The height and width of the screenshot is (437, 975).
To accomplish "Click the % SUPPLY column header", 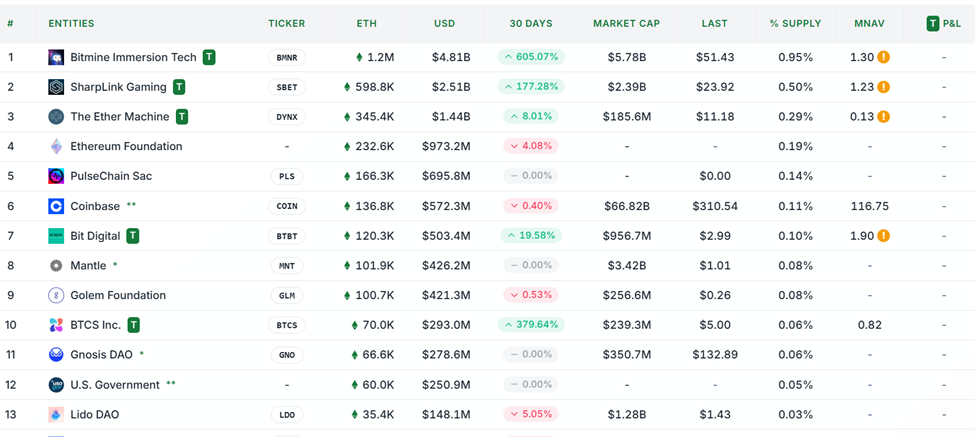I will (x=795, y=23).
